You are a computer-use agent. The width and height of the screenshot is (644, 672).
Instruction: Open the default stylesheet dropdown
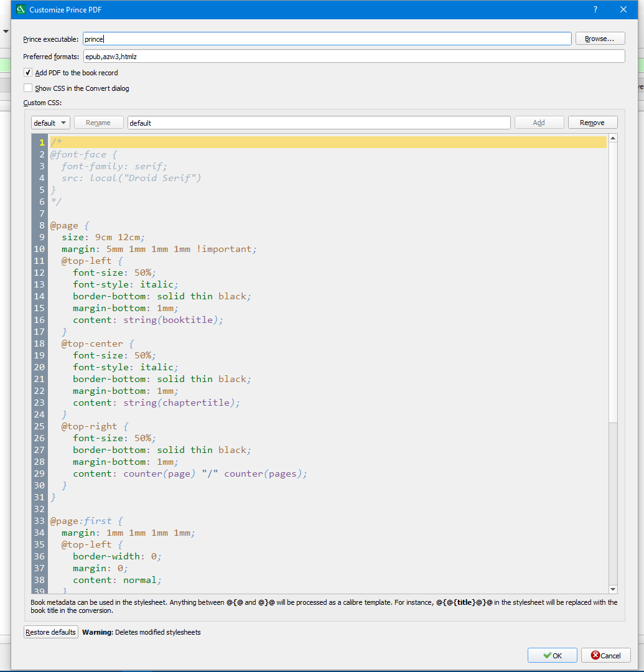[50, 123]
